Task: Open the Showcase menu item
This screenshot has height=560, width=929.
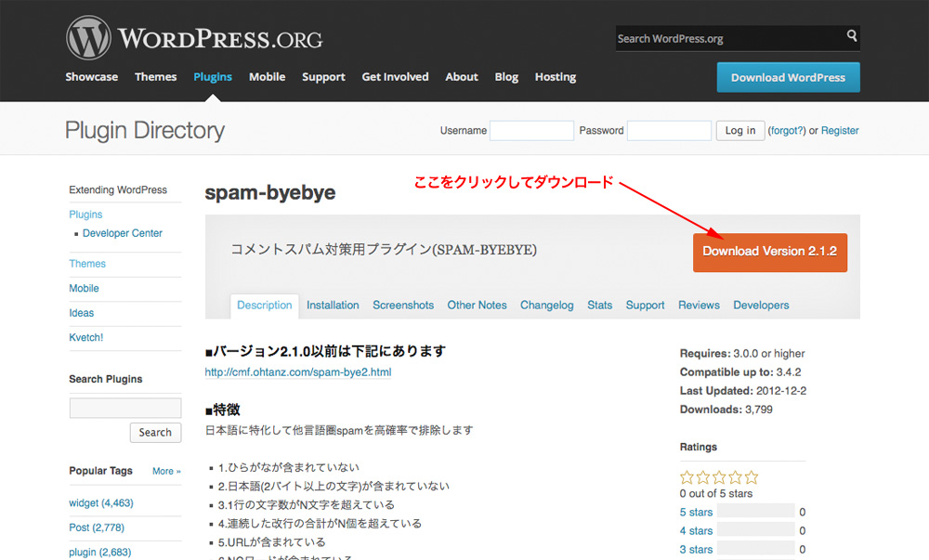Action: 92,77
